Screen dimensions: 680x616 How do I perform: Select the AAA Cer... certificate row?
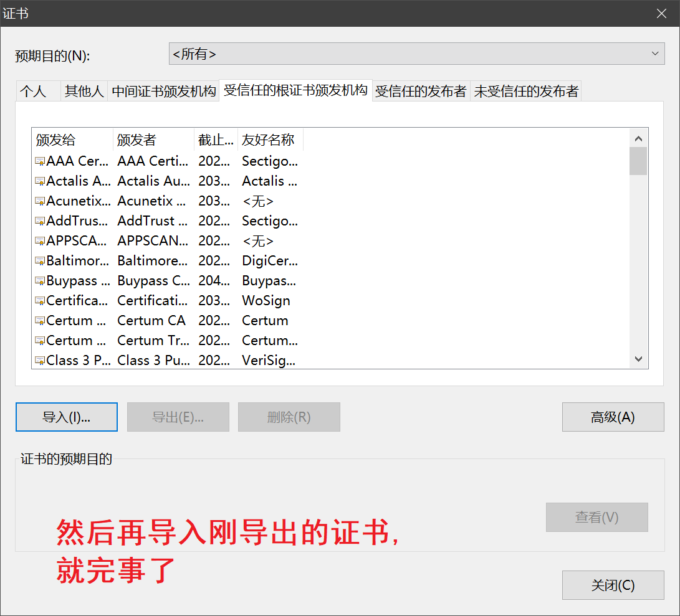click(167, 161)
